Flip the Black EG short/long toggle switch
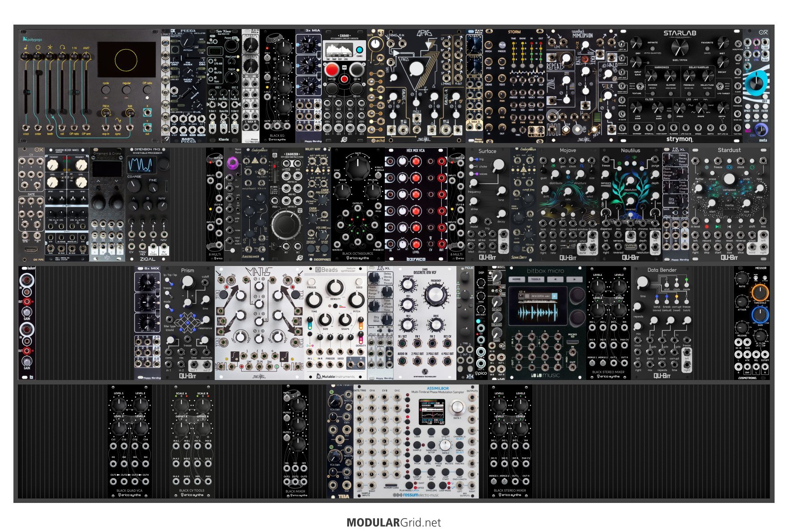The height and width of the screenshot is (532, 788). tap(268, 77)
